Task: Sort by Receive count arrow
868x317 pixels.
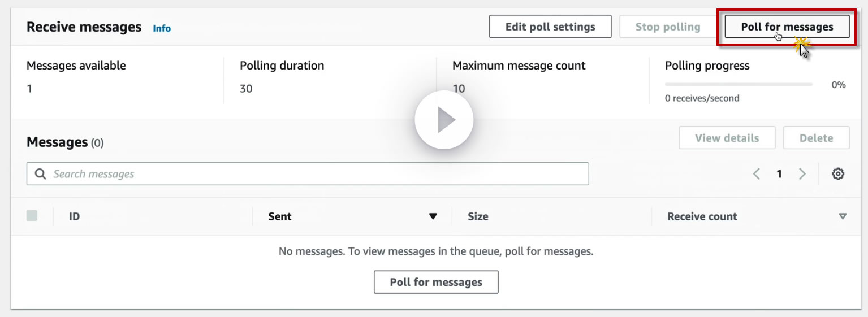Action: (x=843, y=216)
